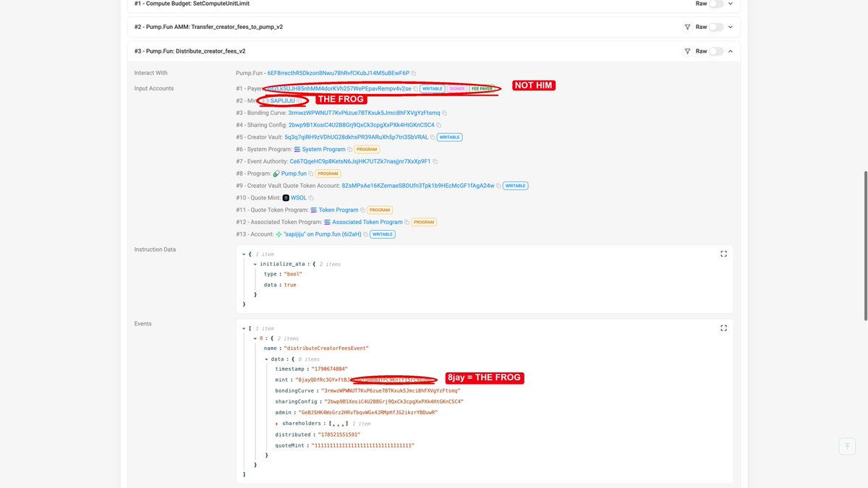This screenshot has height=488, width=868.
Task: Open "sapijiju" on Pump.fun (6i2aH) link
Action: [x=323, y=234]
